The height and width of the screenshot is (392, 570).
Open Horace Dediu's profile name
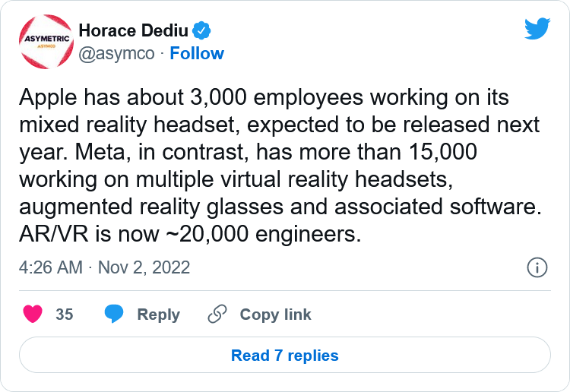[134, 30]
